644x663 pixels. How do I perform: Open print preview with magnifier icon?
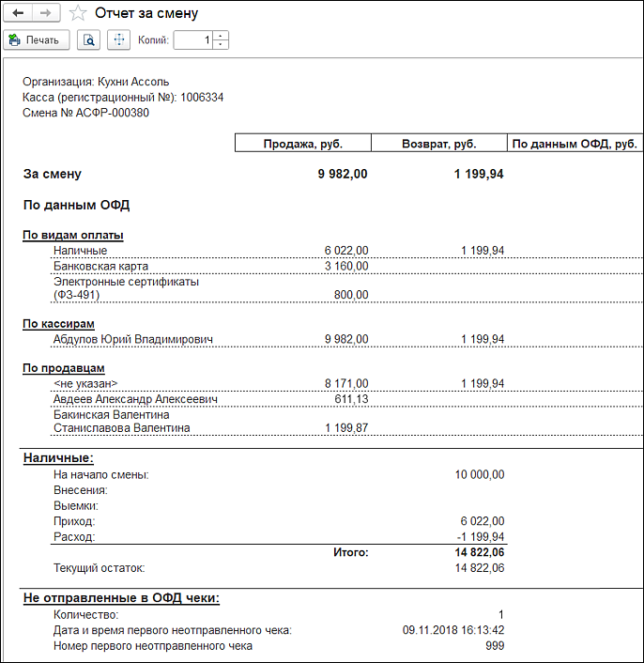coord(88,40)
